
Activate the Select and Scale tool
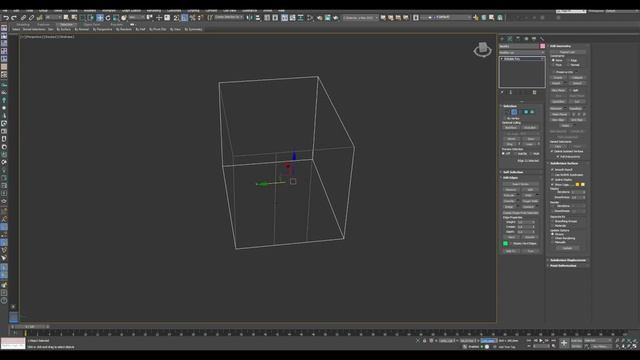[116, 18]
